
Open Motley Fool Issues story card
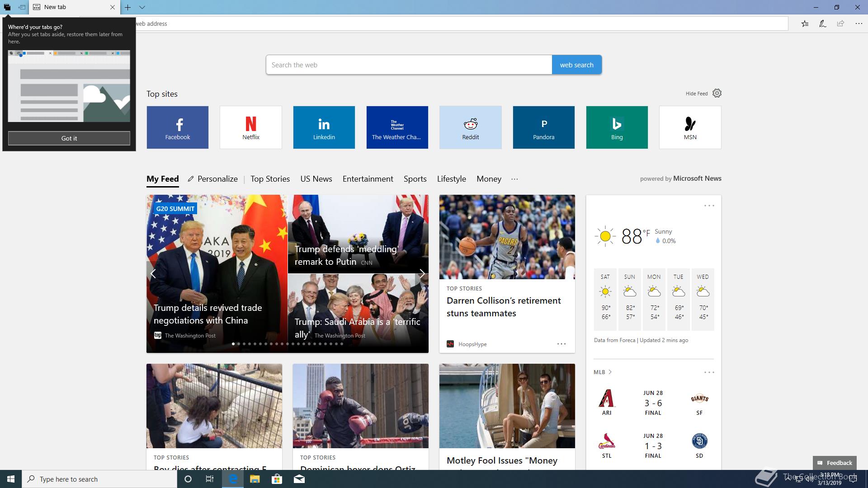tap(507, 417)
